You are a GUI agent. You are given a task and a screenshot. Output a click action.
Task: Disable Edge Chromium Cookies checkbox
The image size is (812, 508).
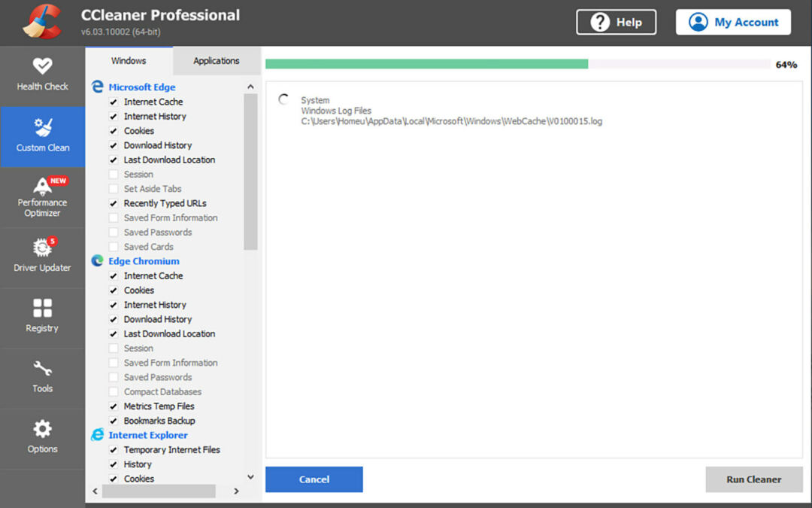tap(114, 291)
